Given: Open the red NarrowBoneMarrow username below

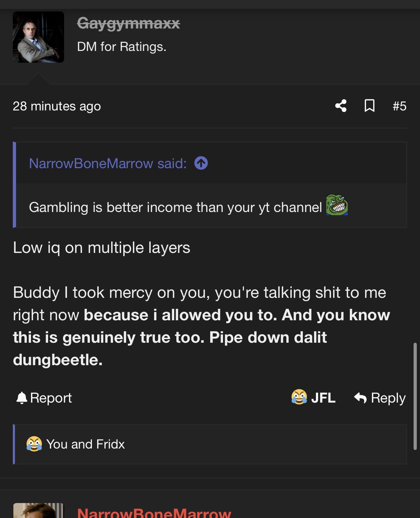Looking at the screenshot, I should point(154,513).
